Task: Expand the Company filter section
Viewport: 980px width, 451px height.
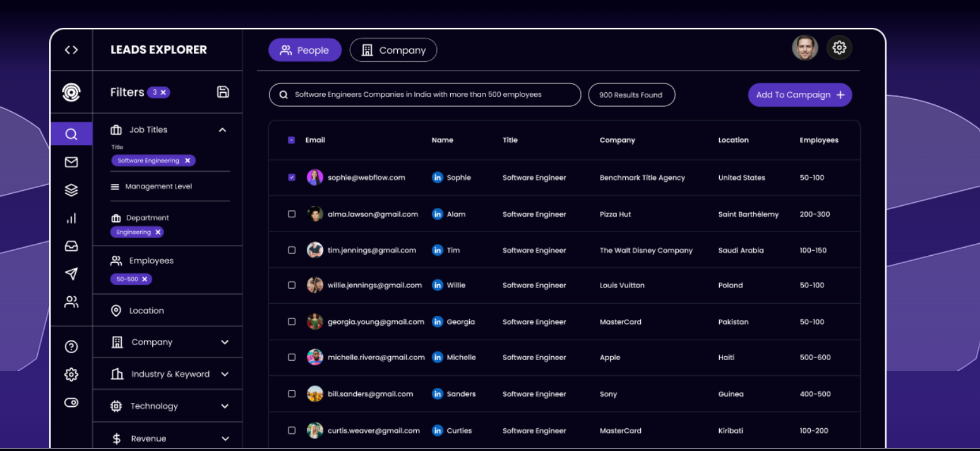Action: [224, 342]
